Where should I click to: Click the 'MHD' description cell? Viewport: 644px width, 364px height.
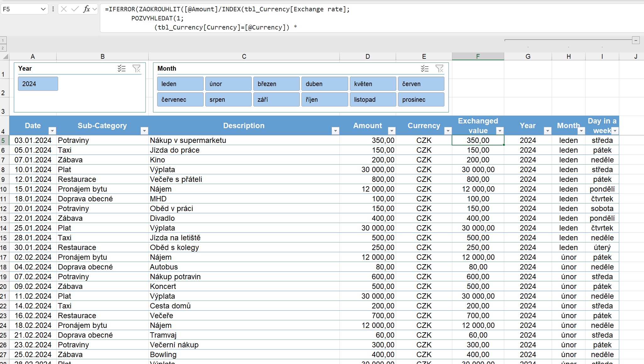tap(244, 199)
